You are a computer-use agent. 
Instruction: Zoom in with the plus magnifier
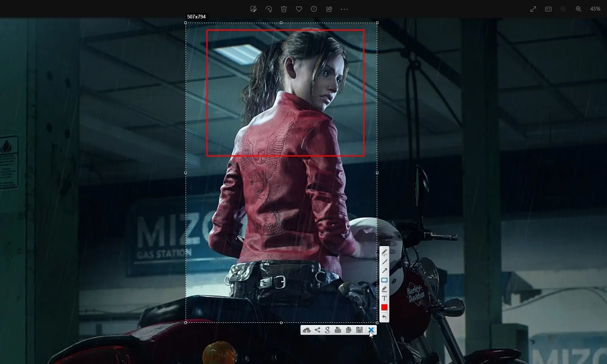[x=579, y=9]
